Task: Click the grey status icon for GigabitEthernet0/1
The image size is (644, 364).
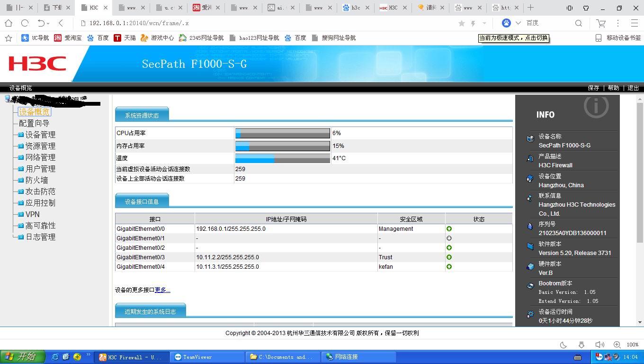Action: [449, 238]
